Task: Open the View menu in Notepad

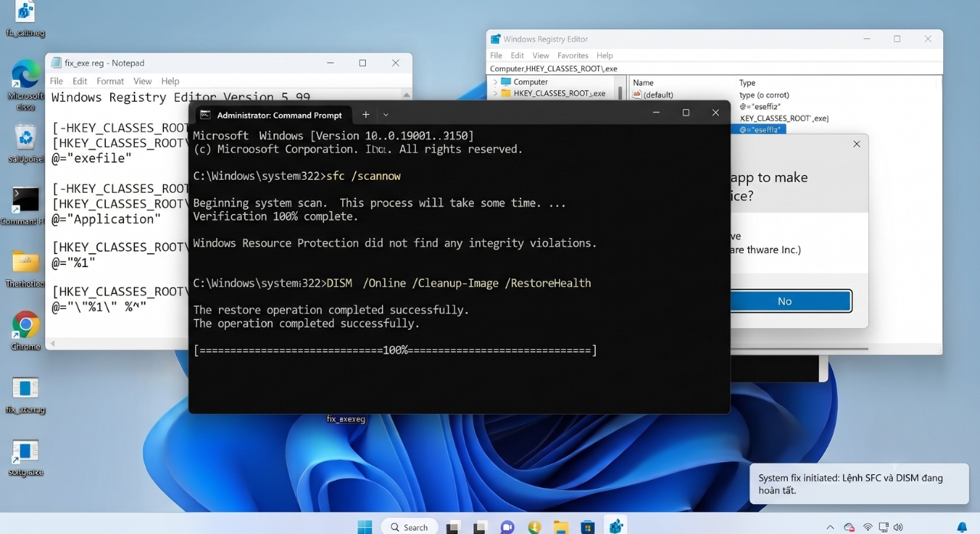Action: pos(142,81)
